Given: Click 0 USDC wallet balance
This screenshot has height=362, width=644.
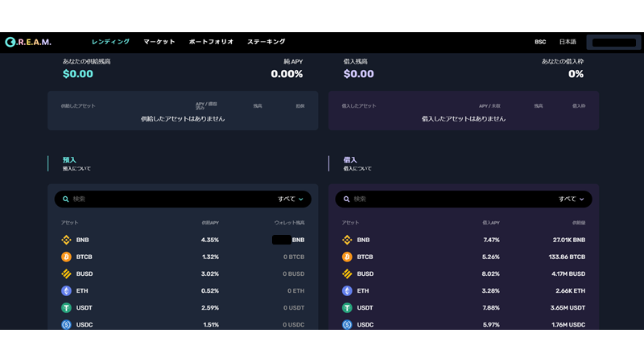Looking at the screenshot, I should tap(293, 325).
